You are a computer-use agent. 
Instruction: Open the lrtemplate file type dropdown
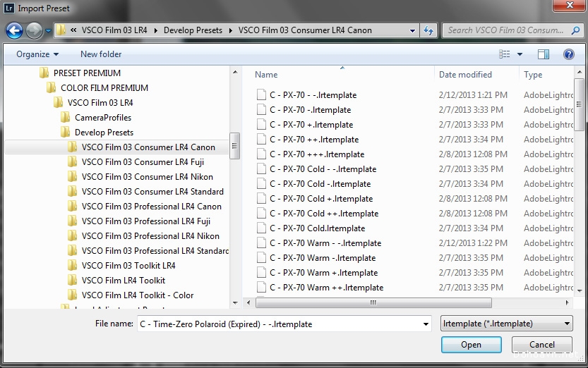[506, 324]
